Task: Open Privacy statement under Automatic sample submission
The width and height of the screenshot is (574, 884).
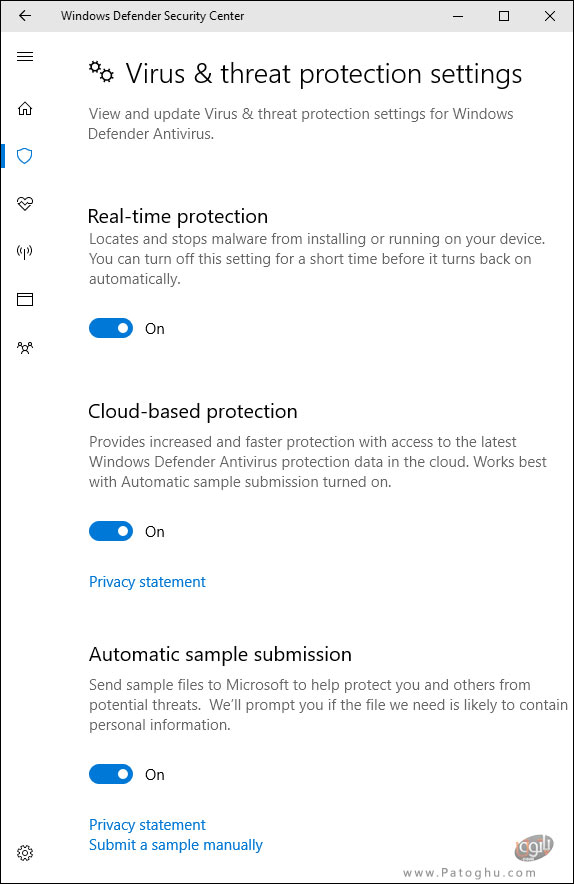Action: tap(147, 825)
